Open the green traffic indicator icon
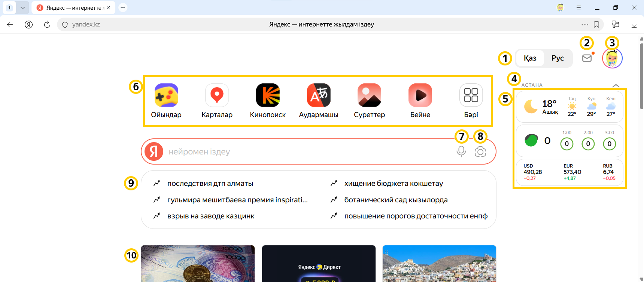This screenshot has width=644, height=282. tap(531, 141)
